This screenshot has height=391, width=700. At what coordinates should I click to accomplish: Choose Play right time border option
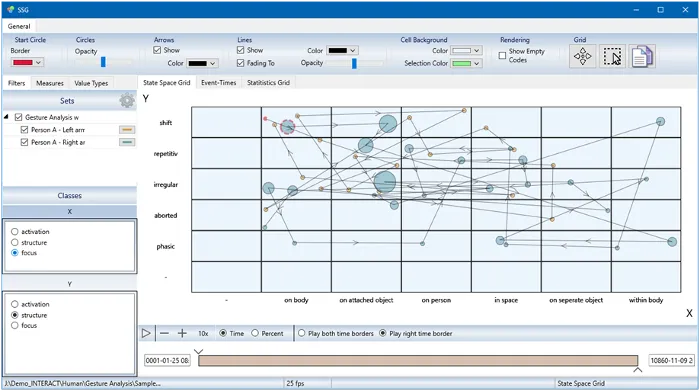(383, 333)
